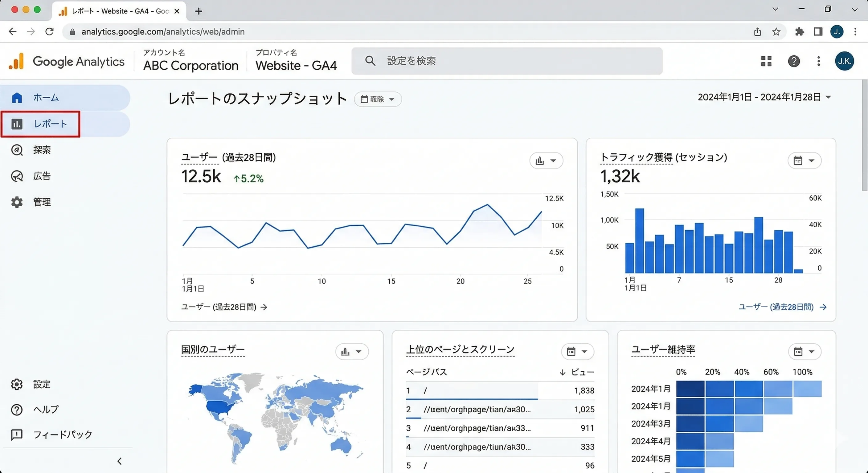The width and height of the screenshot is (868, 473).
Task: Open the レポート (Reports) sidebar item
Action: [x=65, y=124]
